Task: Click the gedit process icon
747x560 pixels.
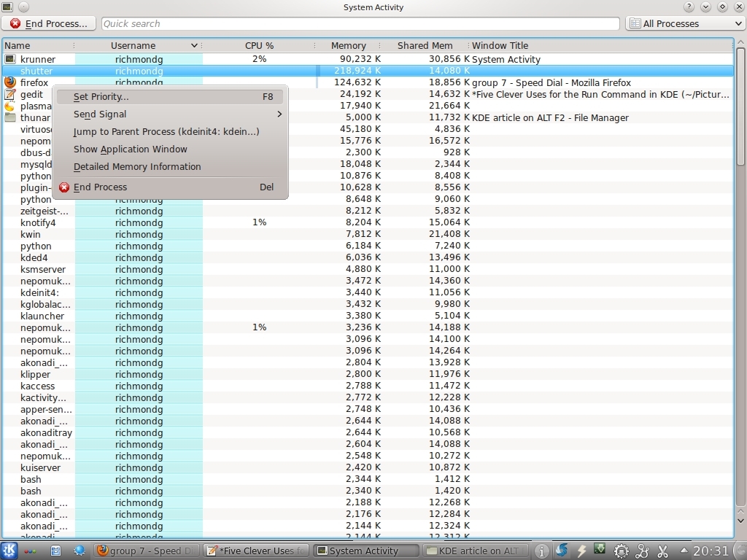Action: pyautogui.click(x=10, y=94)
